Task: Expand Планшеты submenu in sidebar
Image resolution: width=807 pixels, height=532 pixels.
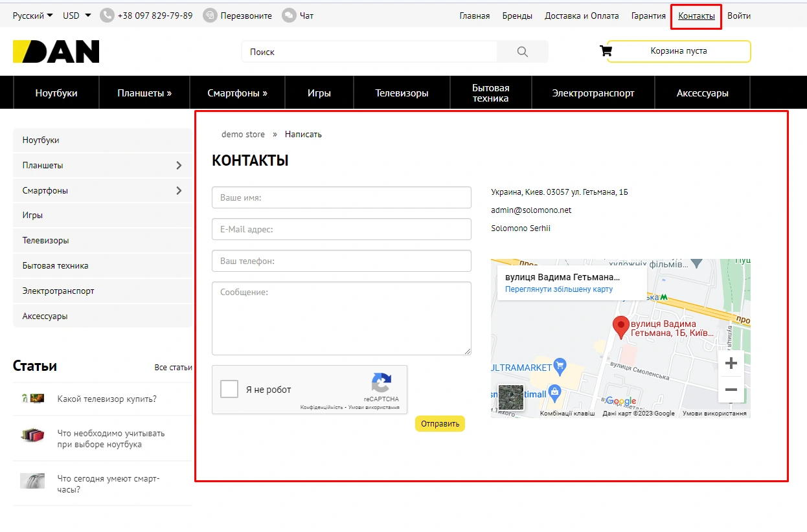Action: (x=179, y=166)
